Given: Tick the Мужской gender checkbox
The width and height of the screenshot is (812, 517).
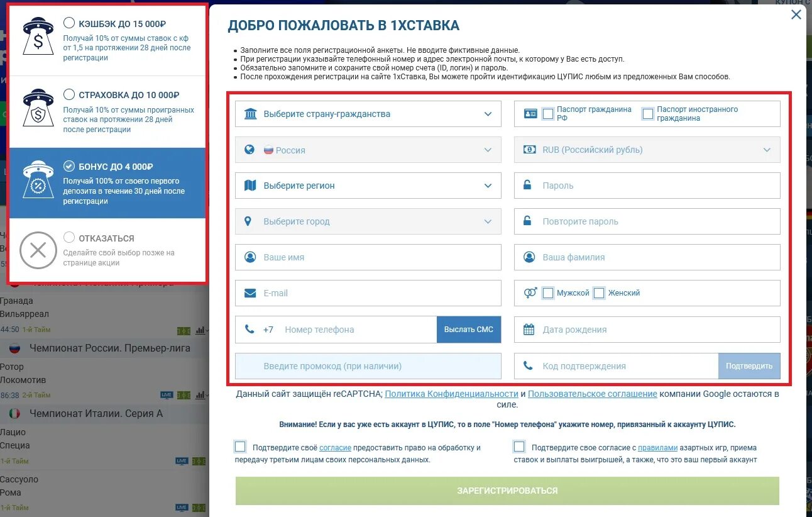Looking at the screenshot, I should pyautogui.click(x=548, y=293).
